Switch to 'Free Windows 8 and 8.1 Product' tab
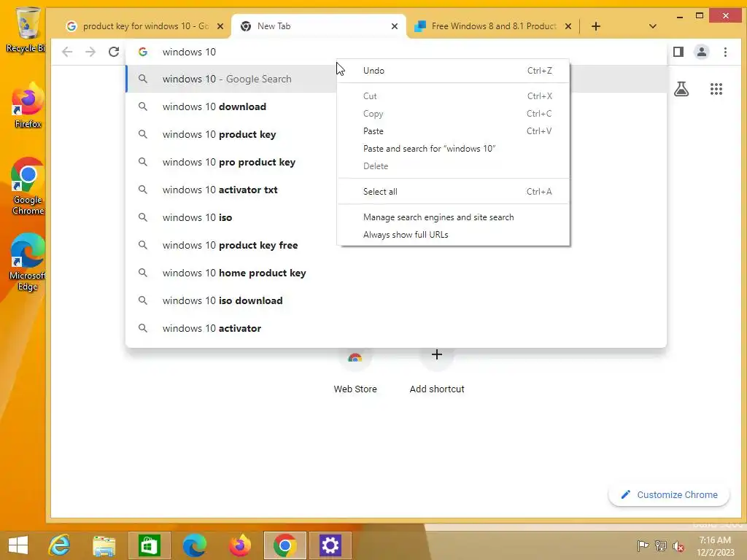This screenshot has width=747, height=560. [493, 26]
